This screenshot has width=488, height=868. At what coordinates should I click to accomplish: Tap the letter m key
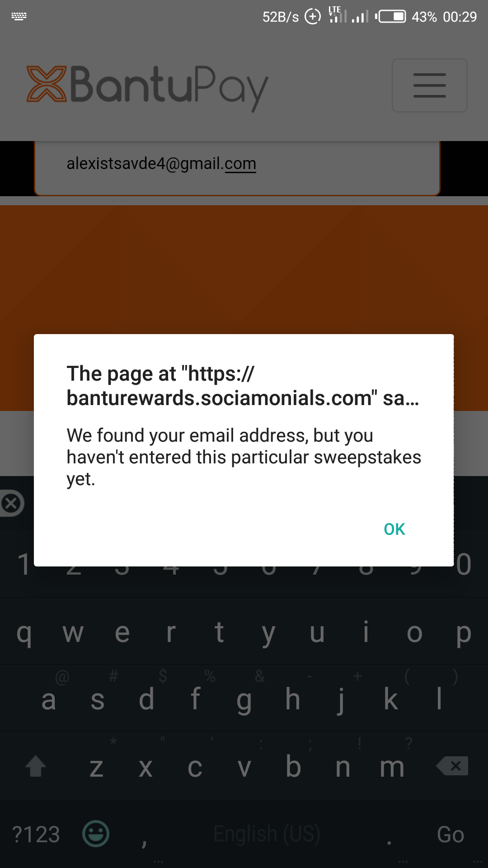(392, 767)
